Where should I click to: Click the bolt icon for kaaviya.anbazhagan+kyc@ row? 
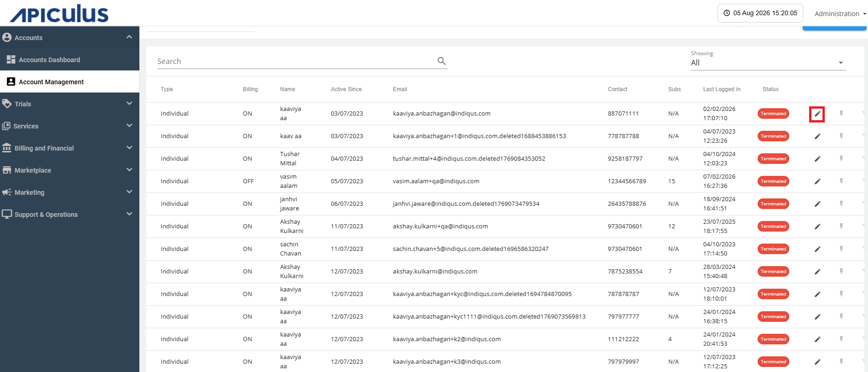[841, 294]
